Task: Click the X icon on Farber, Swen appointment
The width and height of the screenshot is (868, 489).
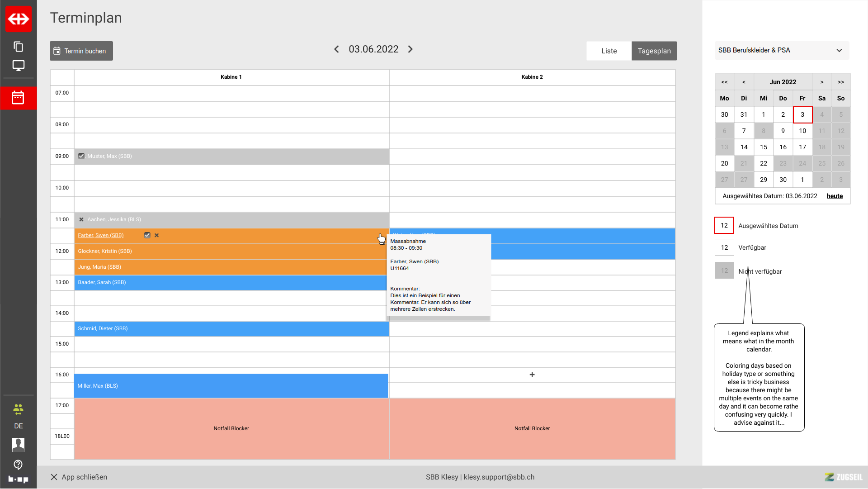Action: click(157, 235)
